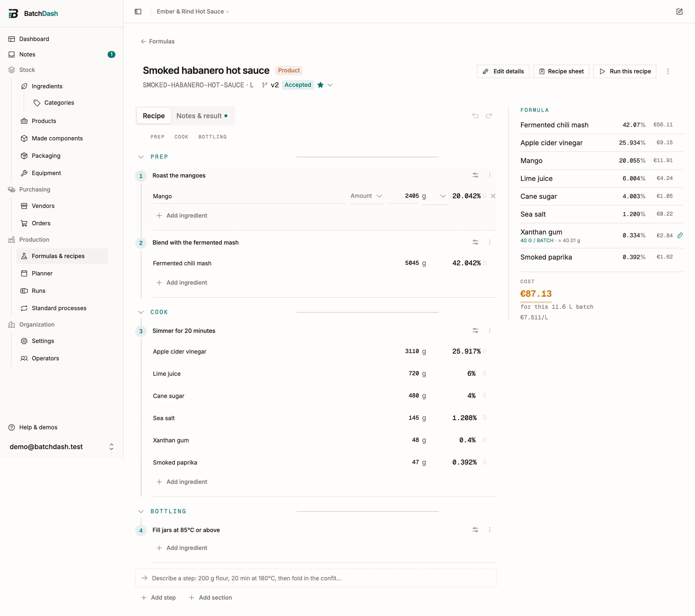Jump to the BOTTLING anchor link
695x616 pixels.
click(x=213, y=137)
